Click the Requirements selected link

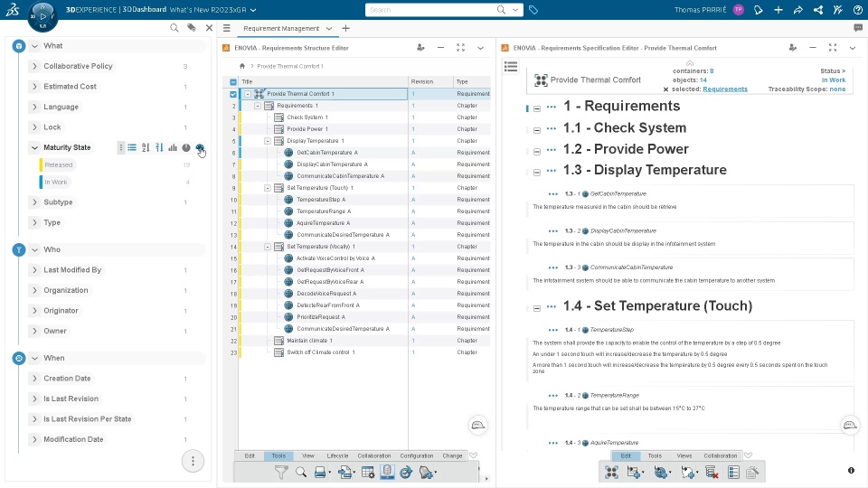[724, 89]
